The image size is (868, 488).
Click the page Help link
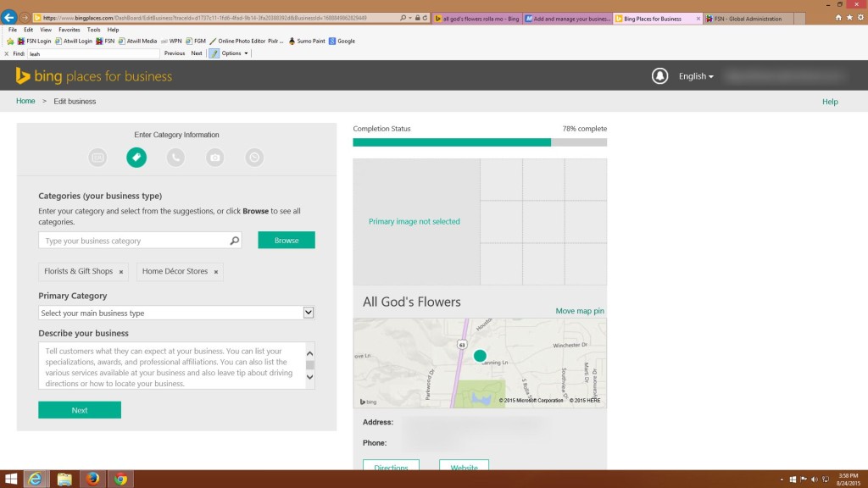(x=830, y=102)
